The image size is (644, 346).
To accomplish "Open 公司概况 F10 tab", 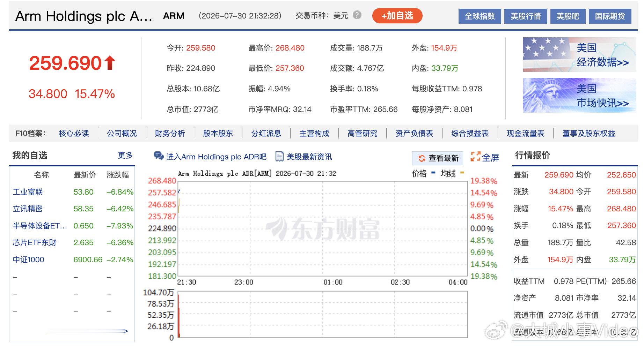I will [122, 133].
